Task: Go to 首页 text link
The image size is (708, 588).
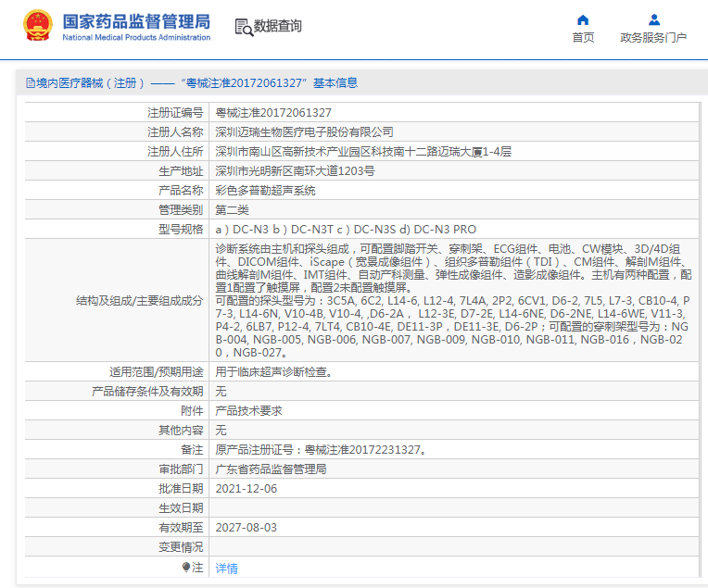Action: tap(583, 38)
